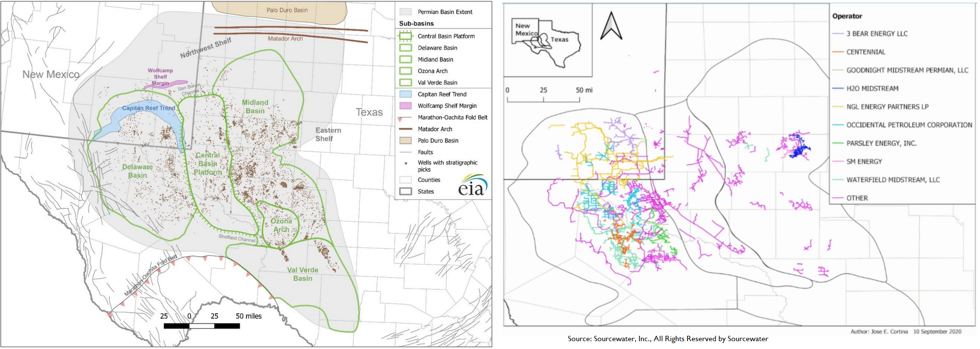Click the 'Northwest Shelf' map label
This screenshot has height=349, width=980.
coord(205,48)
